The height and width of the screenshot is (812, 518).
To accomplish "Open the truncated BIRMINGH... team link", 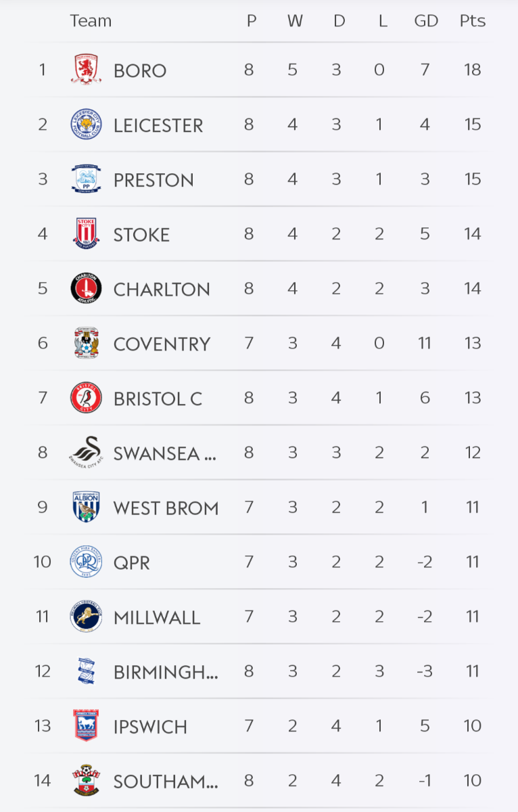I will click(166, 672).
